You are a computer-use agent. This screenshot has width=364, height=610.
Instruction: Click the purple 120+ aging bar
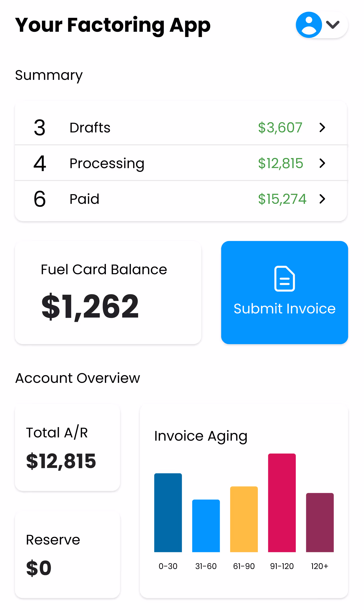tap(320, 522)
